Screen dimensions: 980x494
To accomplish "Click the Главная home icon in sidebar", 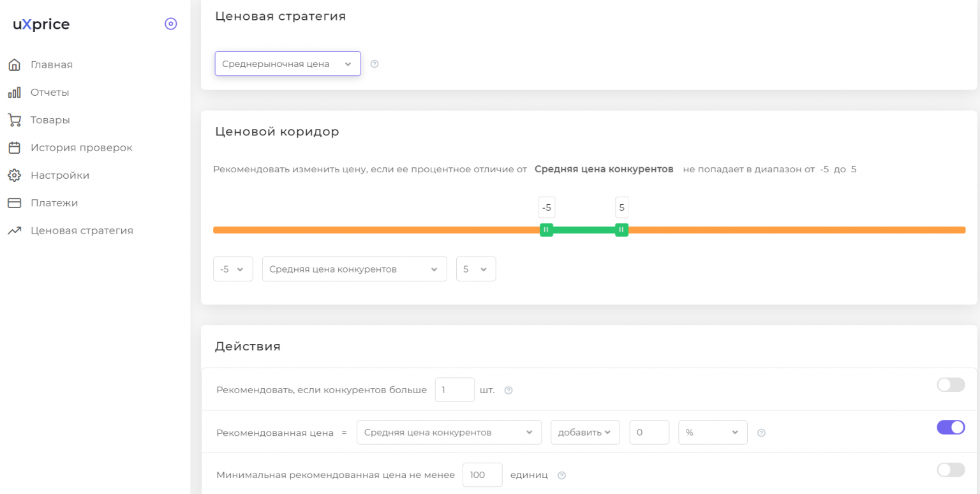I will 14,64.
